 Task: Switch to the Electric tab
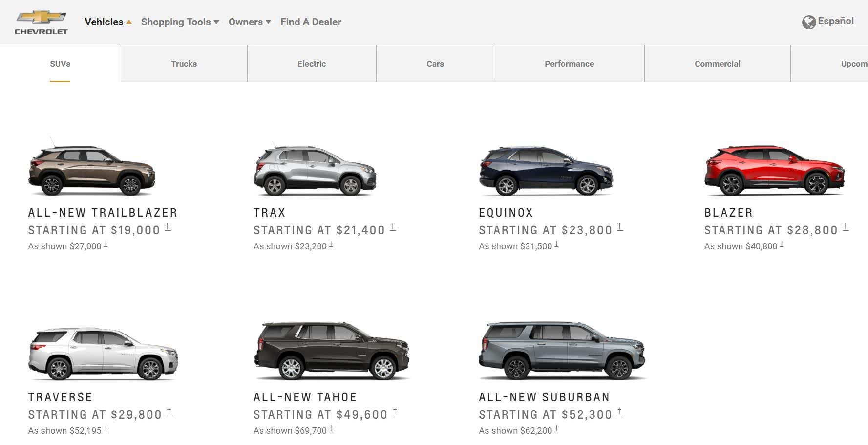pyautogui.click(x=312, y=64)
